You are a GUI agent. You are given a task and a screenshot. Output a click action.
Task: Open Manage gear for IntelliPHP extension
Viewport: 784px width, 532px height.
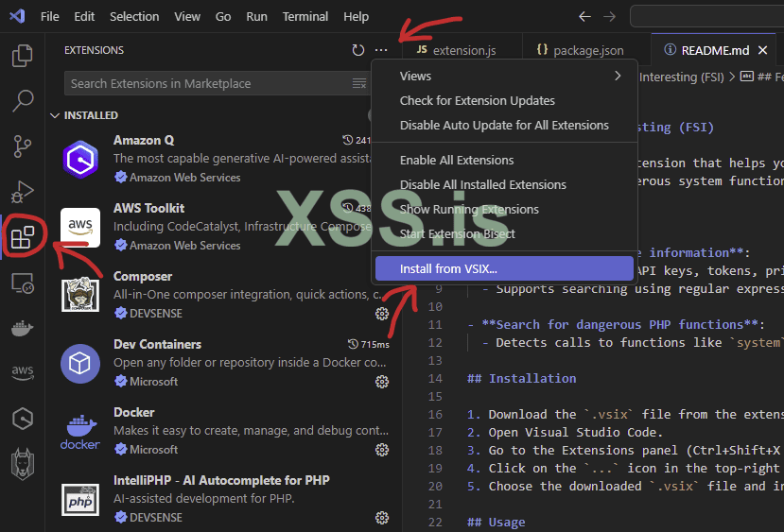click(382, 518)
